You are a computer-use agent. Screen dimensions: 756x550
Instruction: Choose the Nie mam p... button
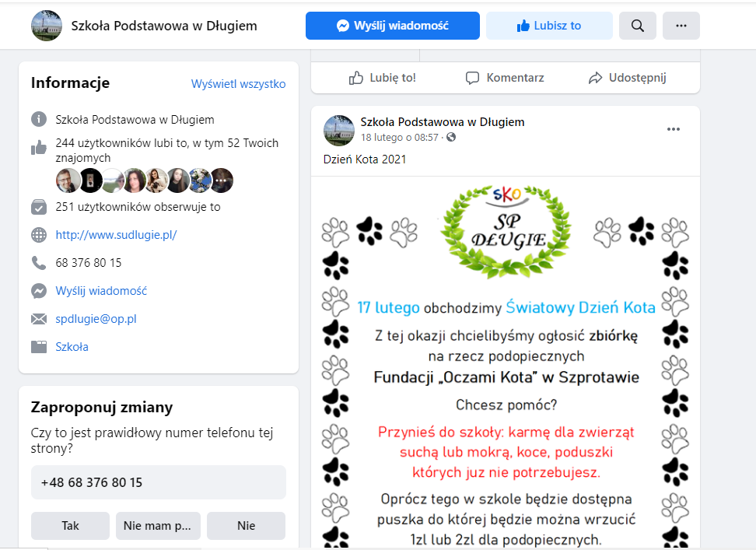[x=158, y=525]
